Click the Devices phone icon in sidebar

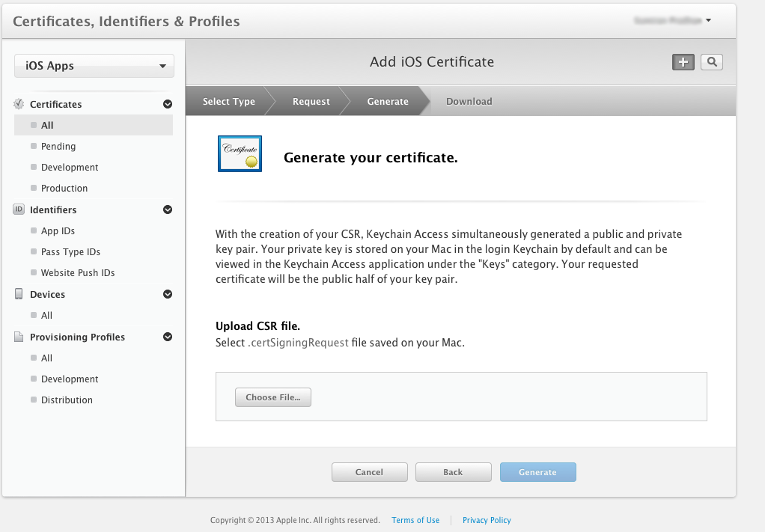click(x=19, y=294)
